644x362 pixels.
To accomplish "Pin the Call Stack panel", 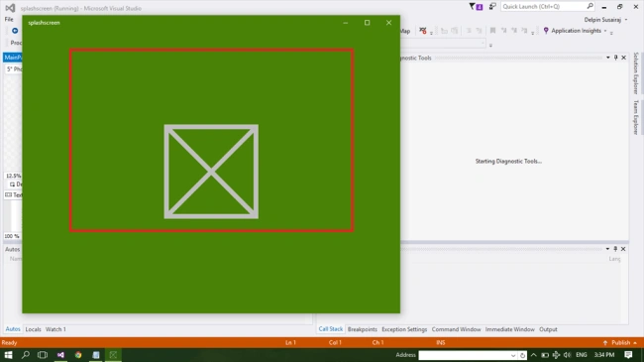I will pos(615,249).
